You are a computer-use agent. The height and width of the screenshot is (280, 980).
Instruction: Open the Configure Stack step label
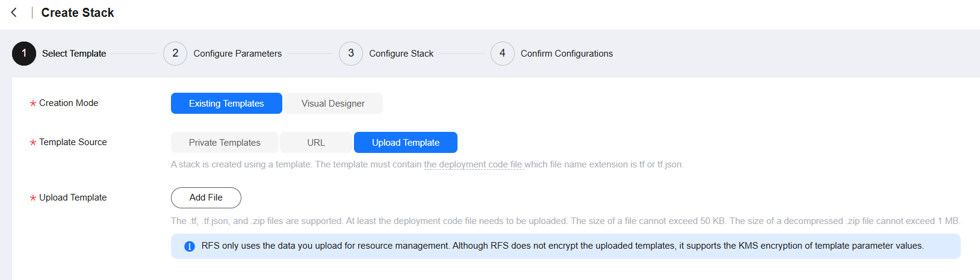coord(401,54)
